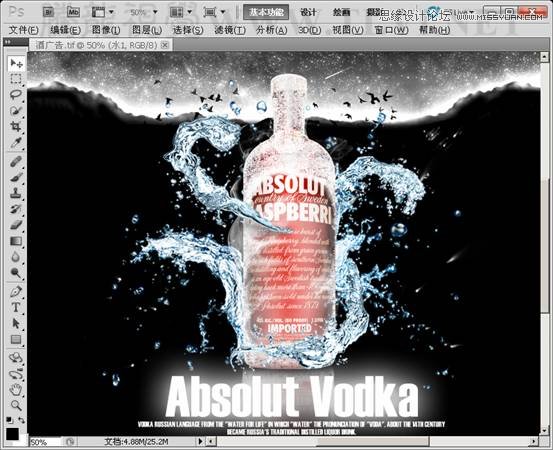
Task: Open the 窗口(W) menu
Action: point(391,30)
